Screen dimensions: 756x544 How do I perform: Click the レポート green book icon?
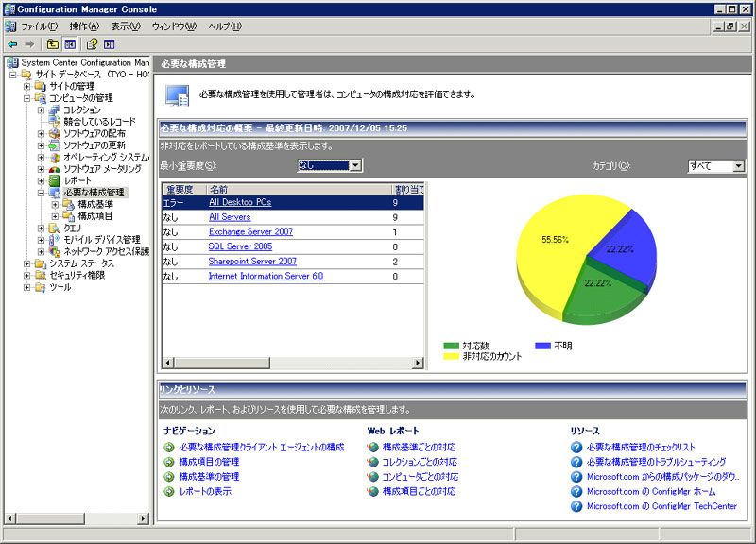pyautogui.click(x=55, y=180)
